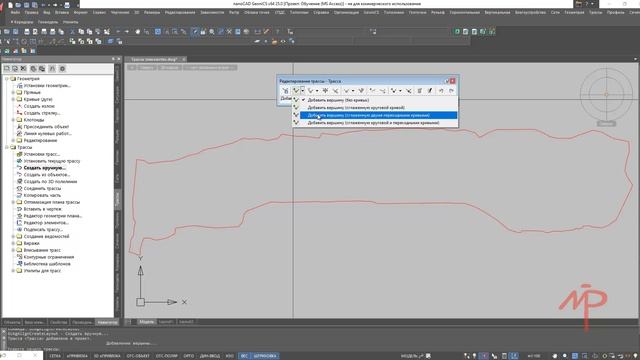
Task: Choose add vertex with circular and transition curves
Action: 375,123
